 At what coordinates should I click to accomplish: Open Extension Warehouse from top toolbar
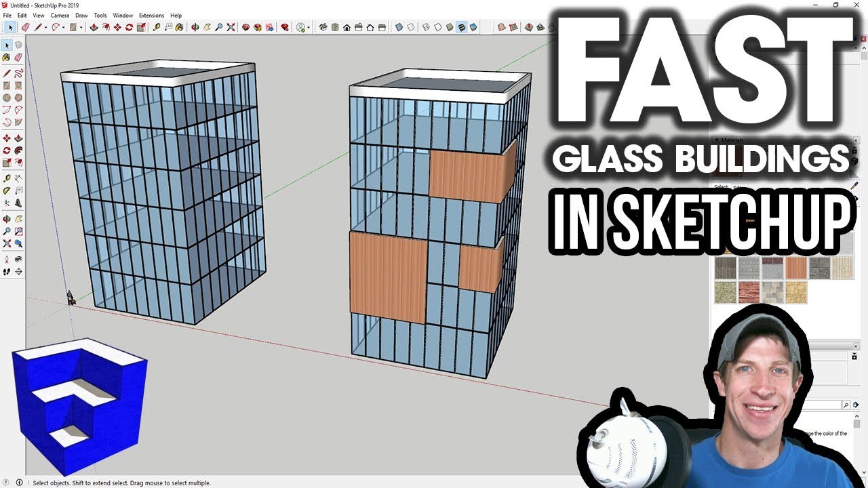coord(258,27)
